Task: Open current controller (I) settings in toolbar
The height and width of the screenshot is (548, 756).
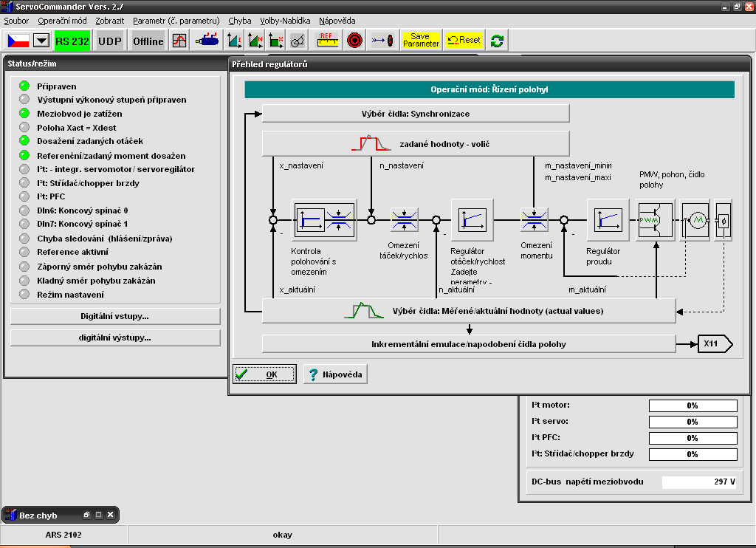Action: coord(235,41)
